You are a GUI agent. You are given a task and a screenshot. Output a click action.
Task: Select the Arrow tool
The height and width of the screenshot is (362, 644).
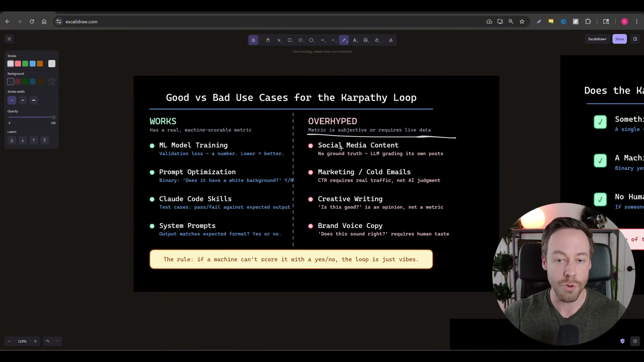[322, 40]
